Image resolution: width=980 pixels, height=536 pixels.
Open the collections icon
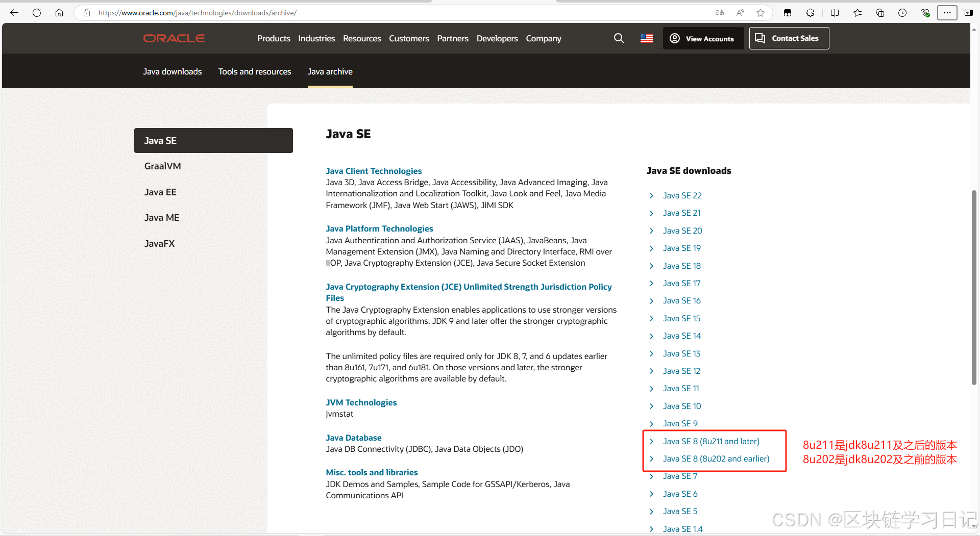click(x=879, y=13)
